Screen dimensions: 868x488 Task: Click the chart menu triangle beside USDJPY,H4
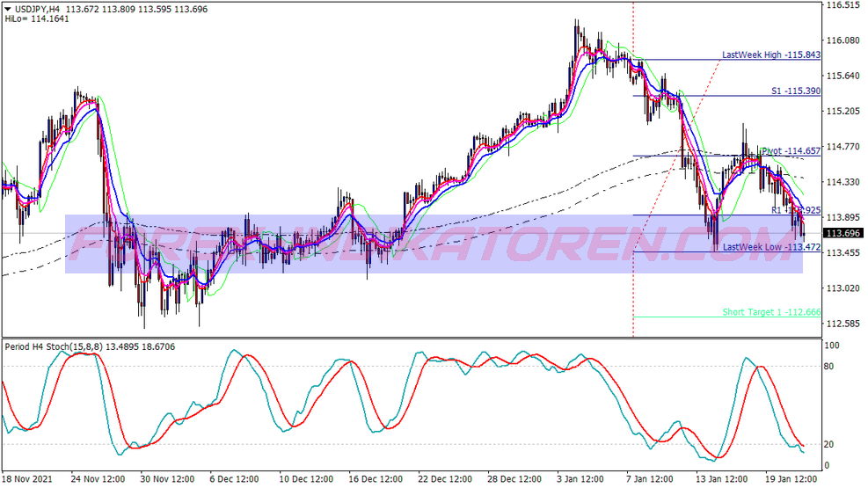pyautogui.click(x=8, y=10)
